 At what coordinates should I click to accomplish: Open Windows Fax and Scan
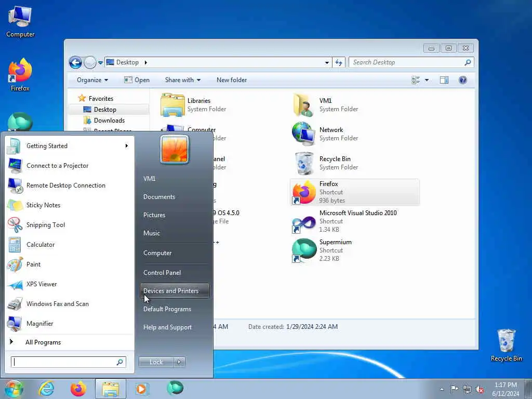pyautogui.click(x=70, y=303)
